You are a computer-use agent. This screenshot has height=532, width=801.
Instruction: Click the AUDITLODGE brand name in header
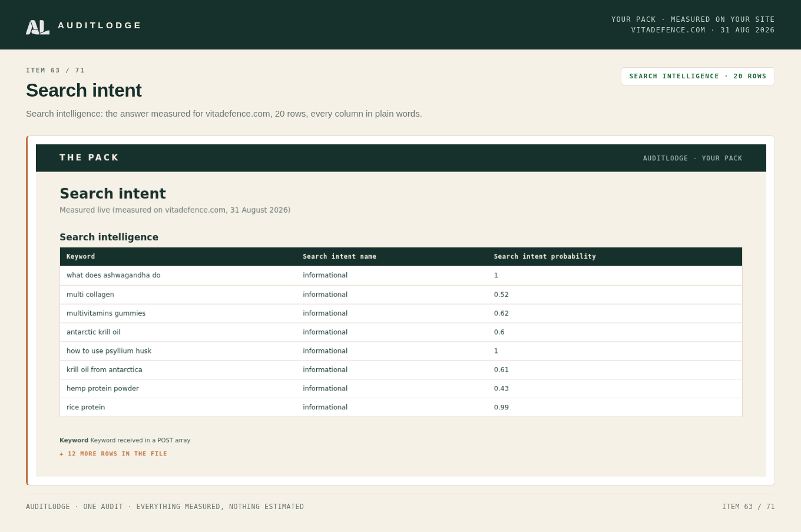coord(100,25)
